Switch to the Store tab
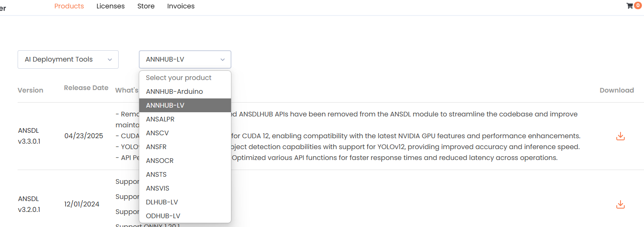The image size is (644, 227). pyautogui.click(x=146, y=6)
